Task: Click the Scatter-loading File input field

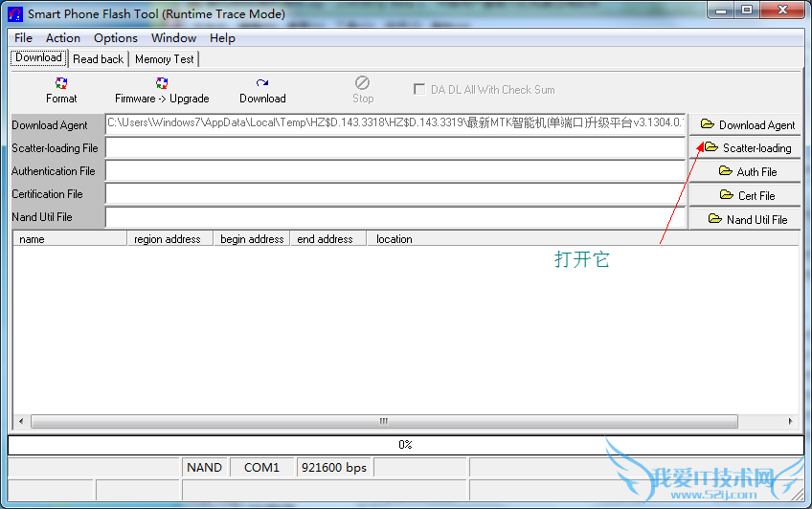Action: pos(395,148)
